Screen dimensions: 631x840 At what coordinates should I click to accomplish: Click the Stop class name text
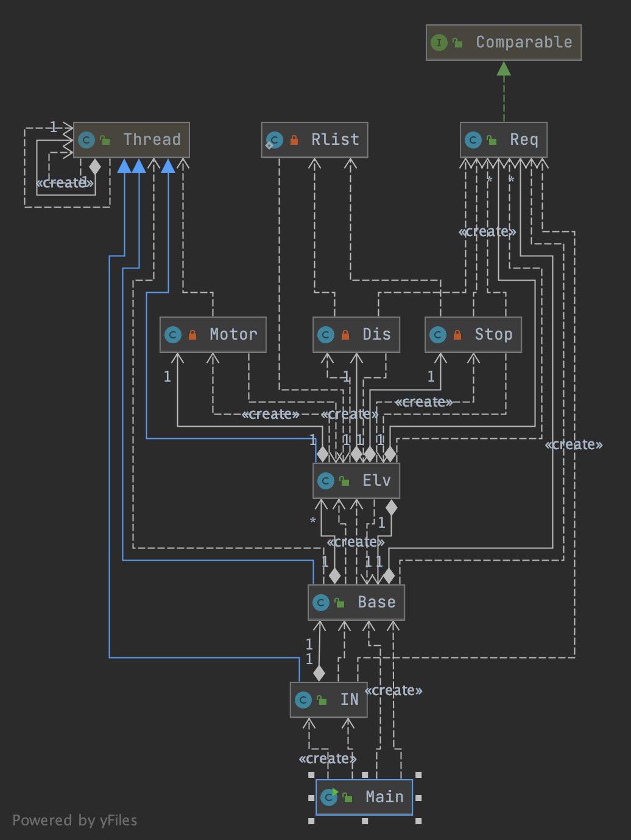point(493,334)
